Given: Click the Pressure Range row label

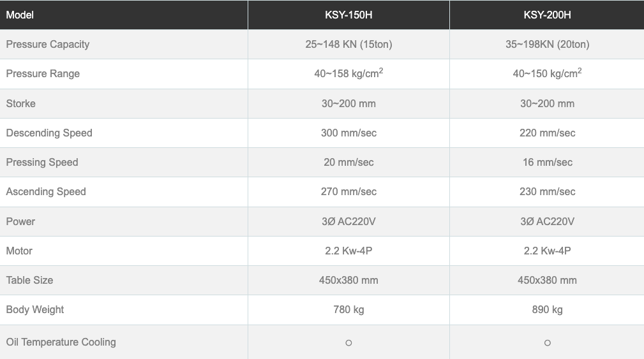Looking at the screenshot, I should (43, 73).
